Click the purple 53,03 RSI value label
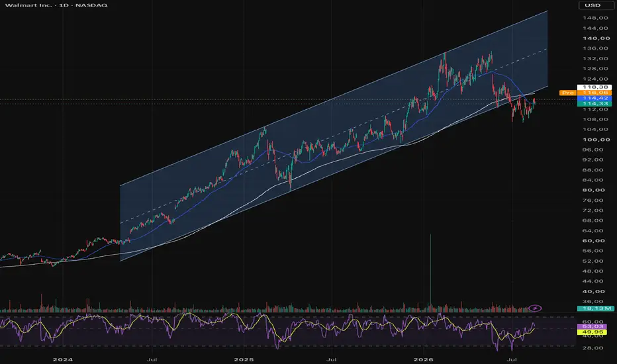The width and height of the screenshot is (617, 364). click(594, 327)
